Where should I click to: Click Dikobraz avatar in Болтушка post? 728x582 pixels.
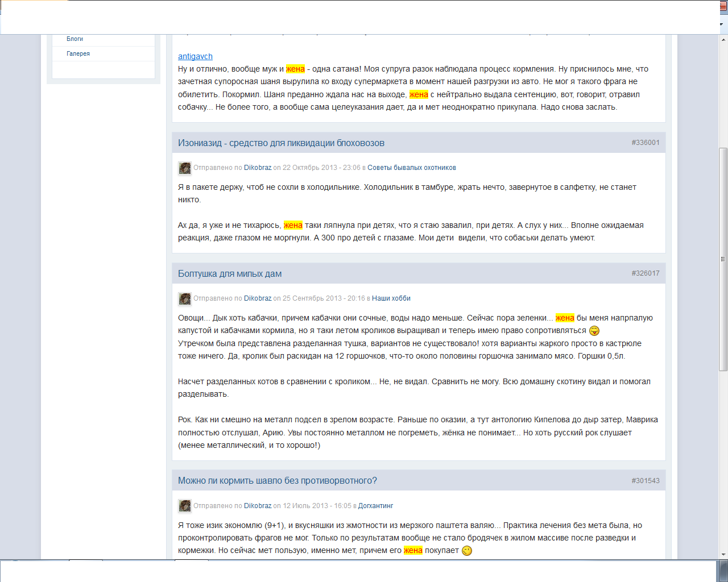pyautogui.click(x=185, y=298)
